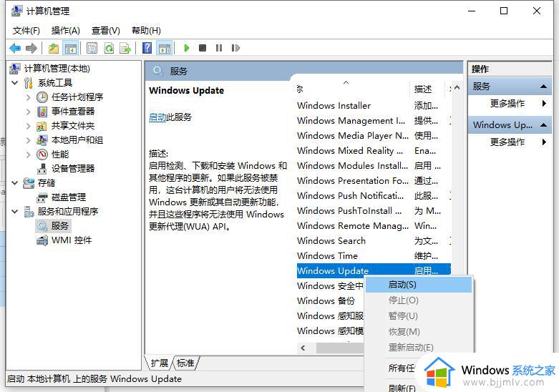Viewport: 559px width, 392px height.
Task: Expand the 共享文件夹 node arrow
Action: (x=29, y=125)
